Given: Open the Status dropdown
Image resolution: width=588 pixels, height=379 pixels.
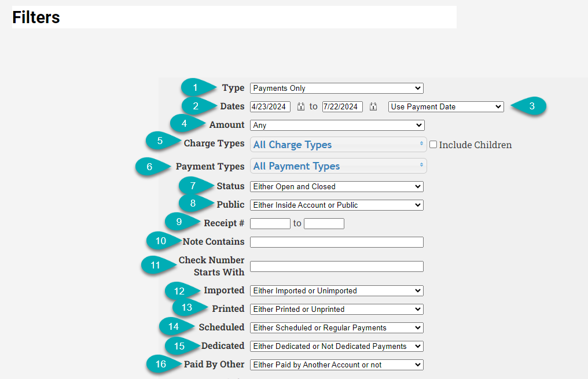Looking at the screenshot, I should (336, 186).
